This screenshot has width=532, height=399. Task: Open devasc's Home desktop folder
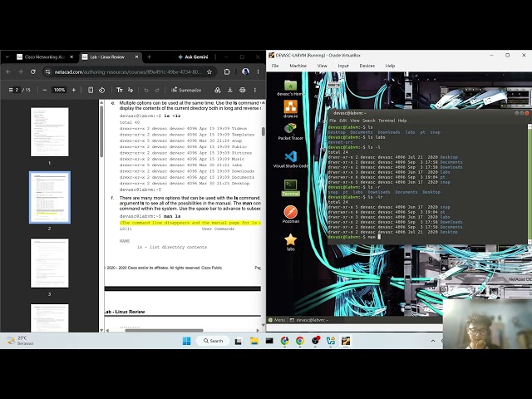(x=290, y=87)
